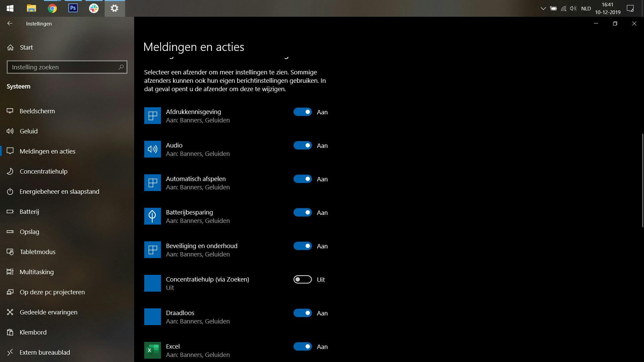Turn off Audio notifications toggle
The height and width of the screenshot is (362, 644).
(x=303, y=145)
